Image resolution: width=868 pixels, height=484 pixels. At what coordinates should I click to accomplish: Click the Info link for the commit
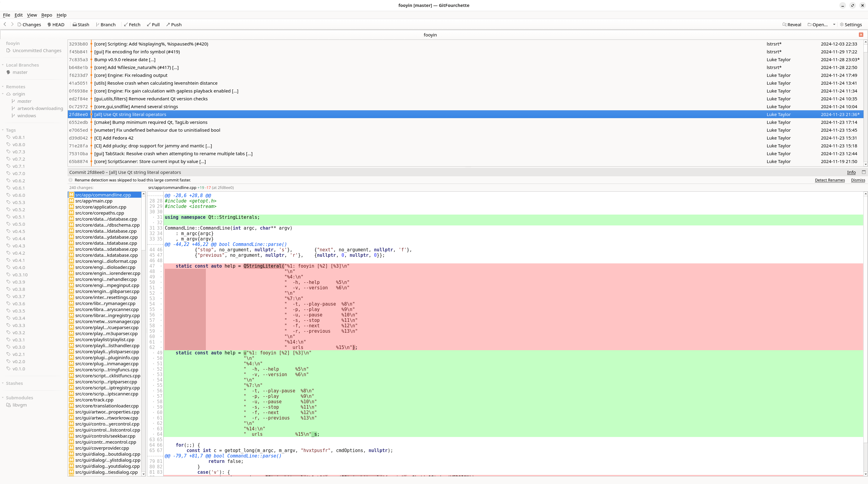(851, 172)
